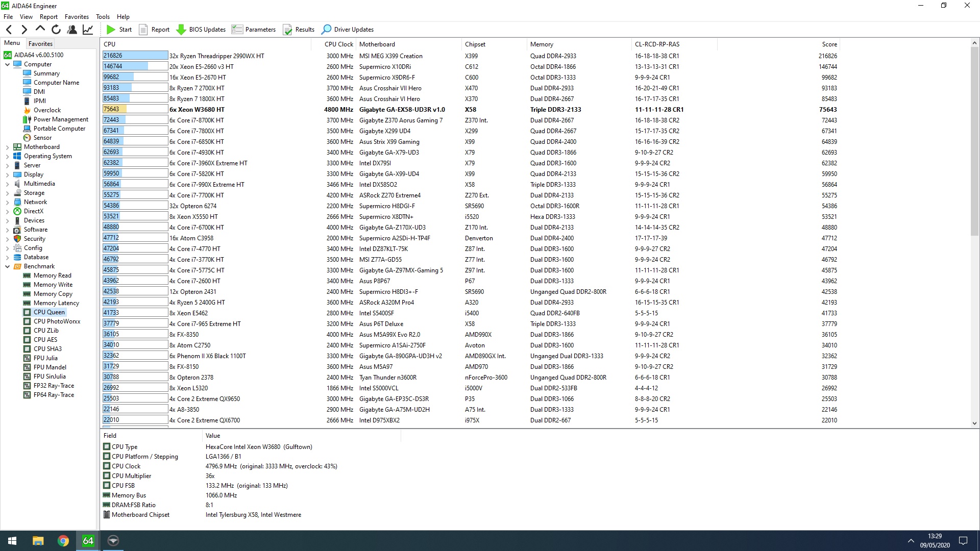Select the 8x Ryzen 7 2700X HT row
The image size is (980, 551).
470,88
